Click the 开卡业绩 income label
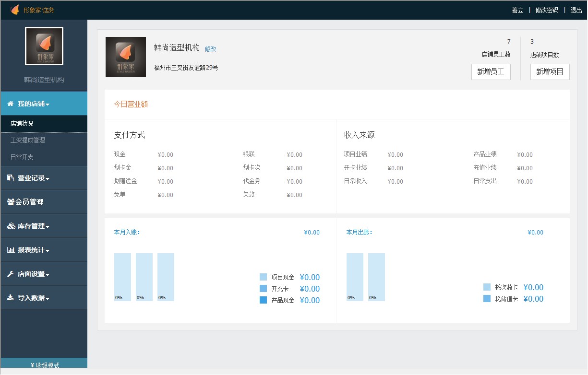This screenshot has width=588, height=375. tap(355, 168)
